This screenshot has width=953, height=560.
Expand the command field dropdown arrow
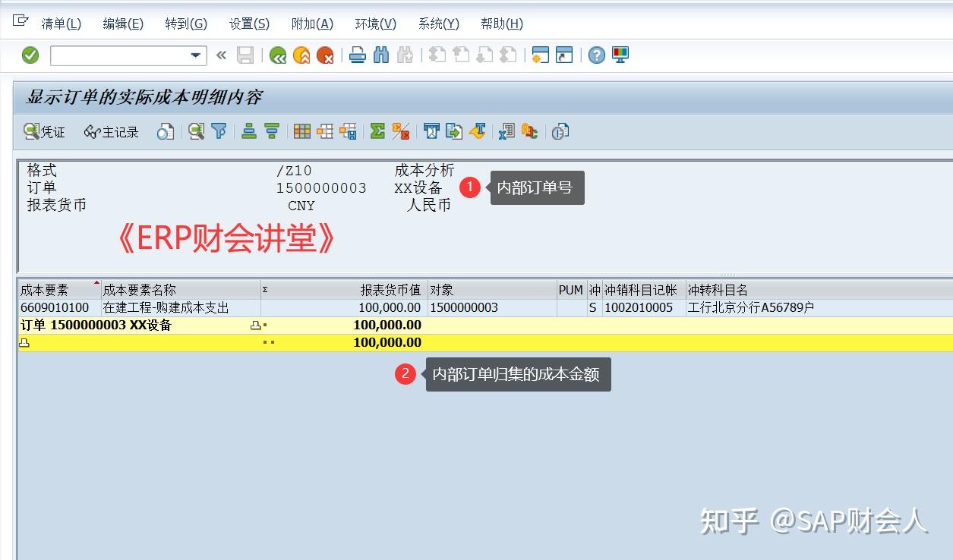pyautogui.click(x=194, y=55)
